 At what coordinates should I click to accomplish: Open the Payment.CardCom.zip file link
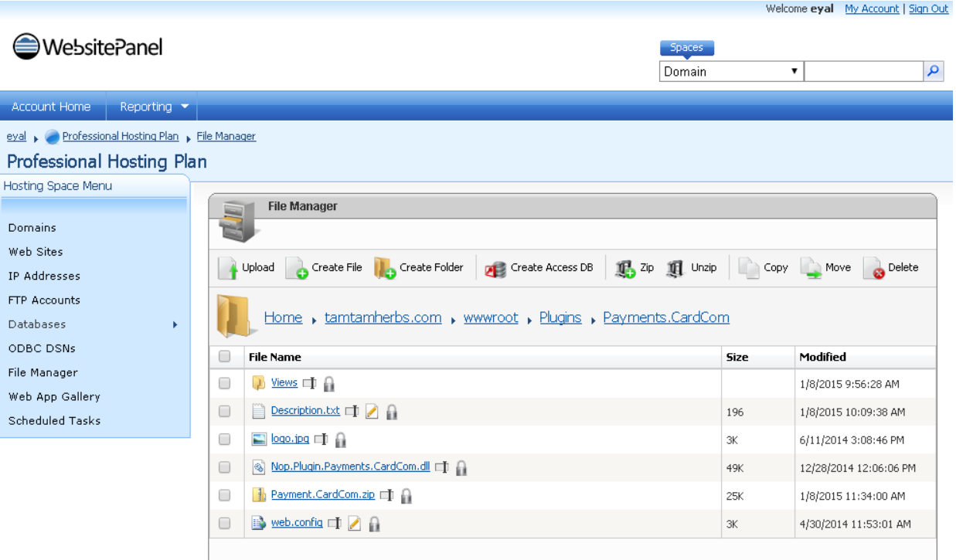(323, 495)
